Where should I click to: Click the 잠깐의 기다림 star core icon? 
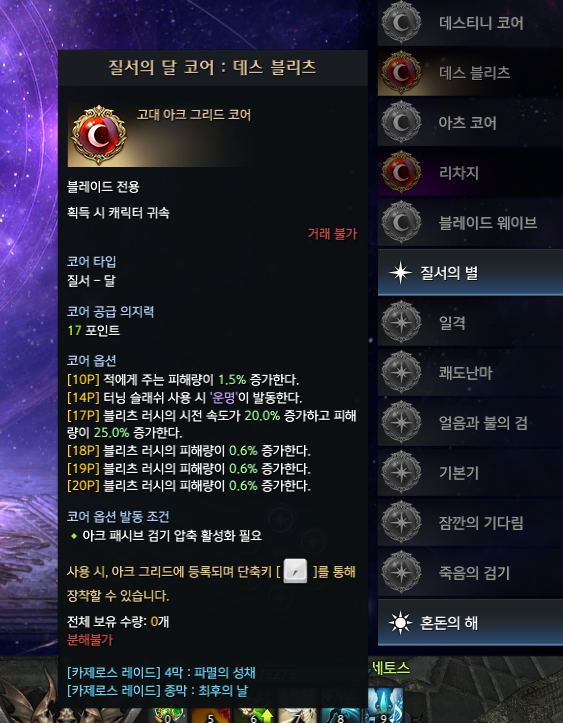pos(401,522)
